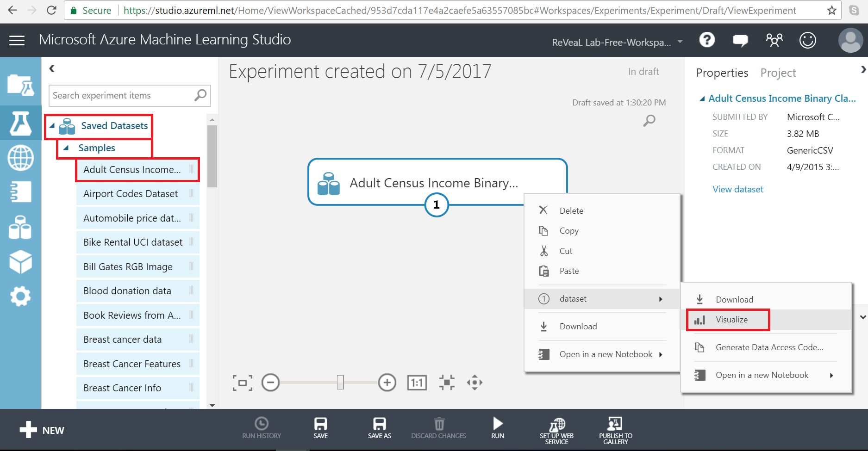Open the Settings gear sidebar icon

[x=20, y=296]
